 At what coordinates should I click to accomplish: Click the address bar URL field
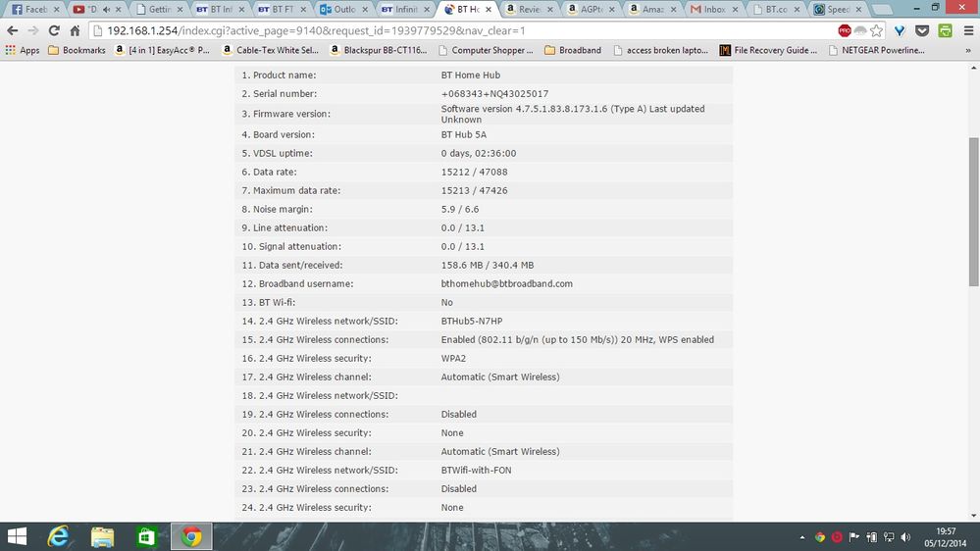(462, 30)
